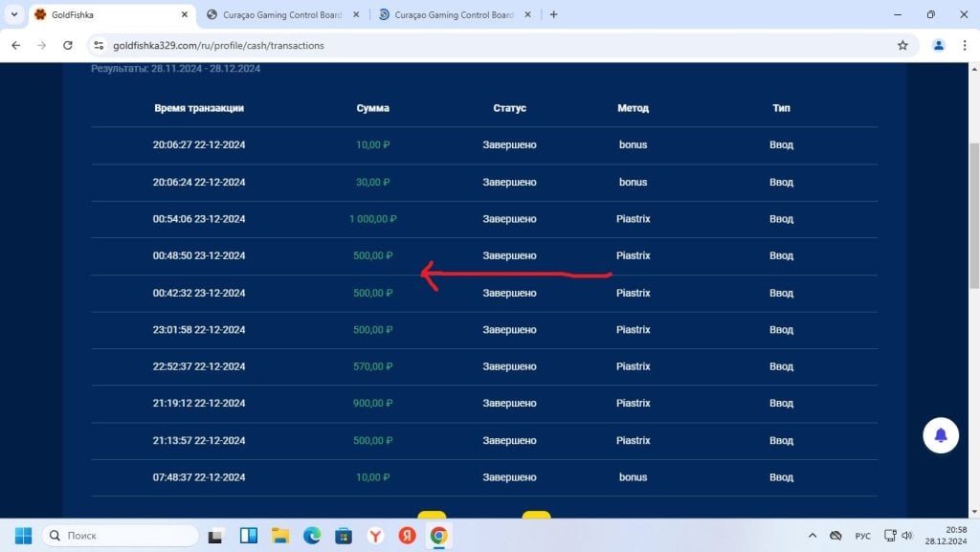The width and height of the screenshot is (980, 552).
Task: Expand the Chrome tab search dropdown
Action: 13,13
